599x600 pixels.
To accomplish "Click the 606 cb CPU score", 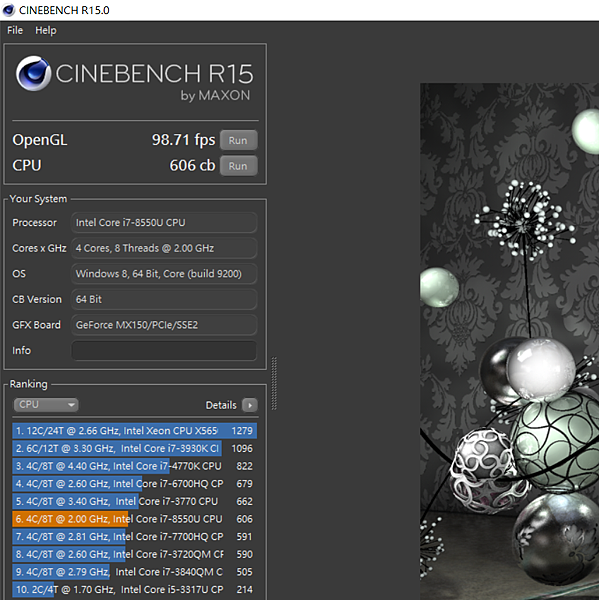I will 192,165.
